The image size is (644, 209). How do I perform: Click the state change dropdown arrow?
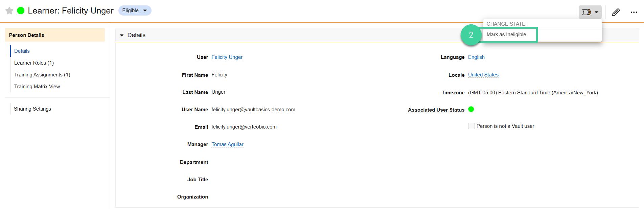596,12
